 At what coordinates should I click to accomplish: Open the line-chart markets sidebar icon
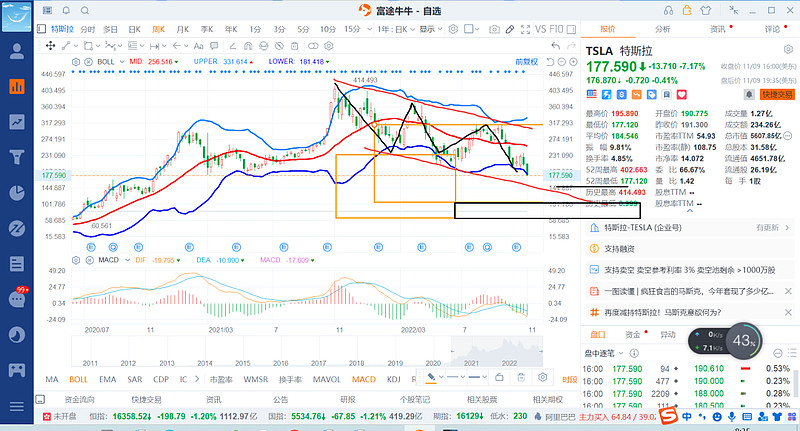[x=17, y=122]
